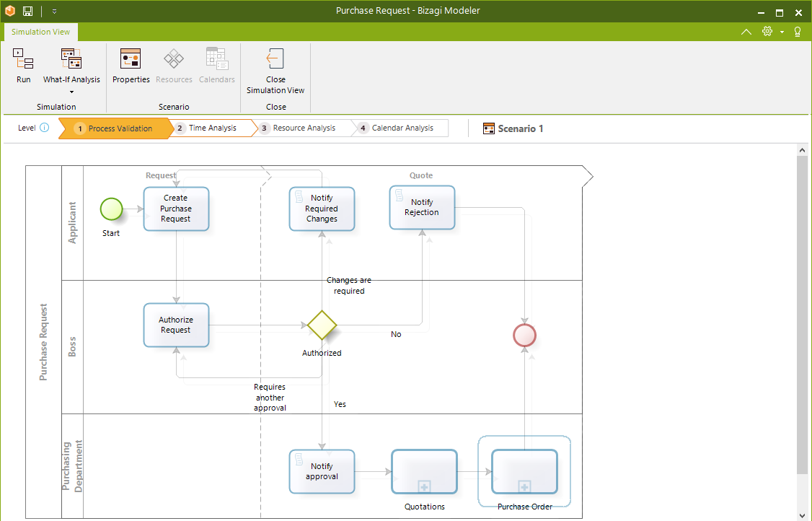Select the red end event
The width and height of the screenshot is (812, 521).
point(524,335)
